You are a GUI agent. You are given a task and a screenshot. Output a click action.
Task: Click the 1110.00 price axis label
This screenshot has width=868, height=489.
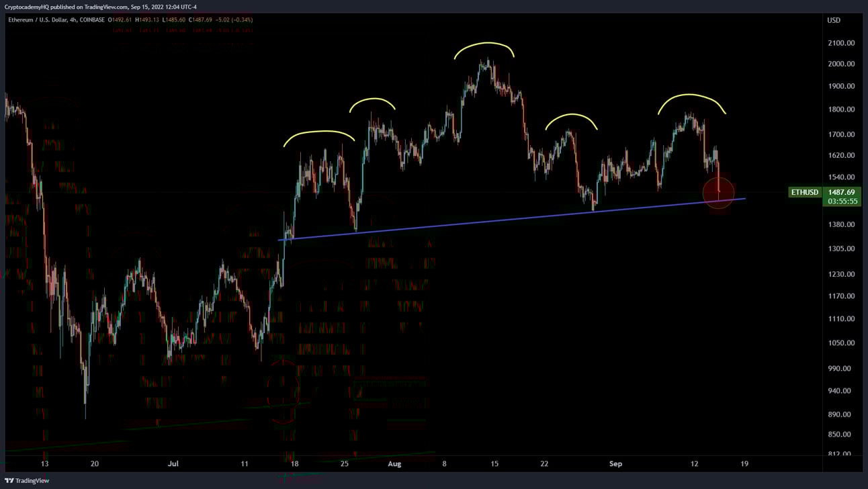[x=841, y=318]
